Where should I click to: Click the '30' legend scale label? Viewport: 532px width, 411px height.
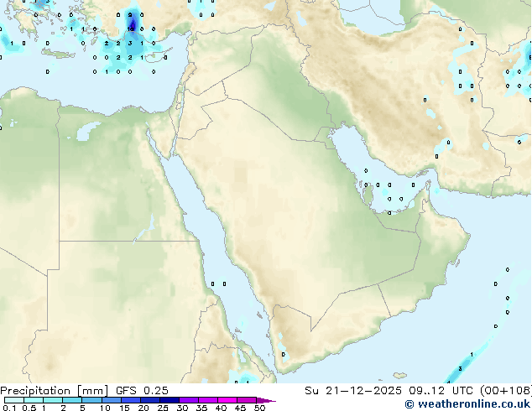182,408
